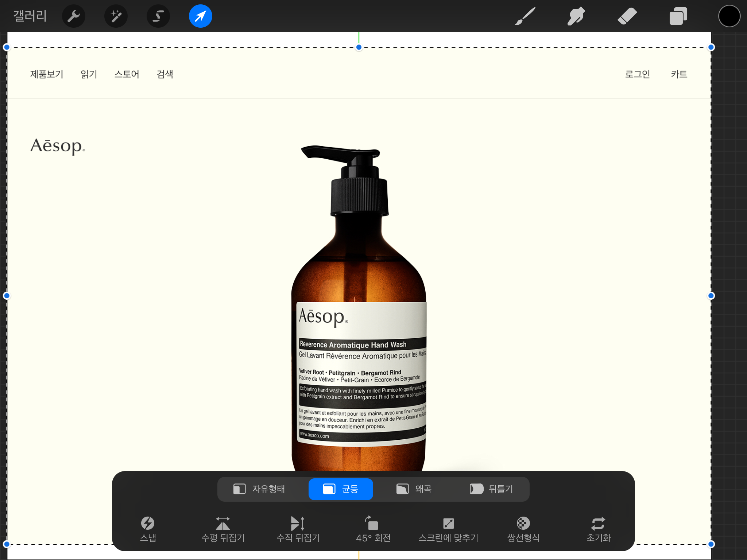Click 수평 뒤집기 flip horizontal
747x560 pixels.
223,529
